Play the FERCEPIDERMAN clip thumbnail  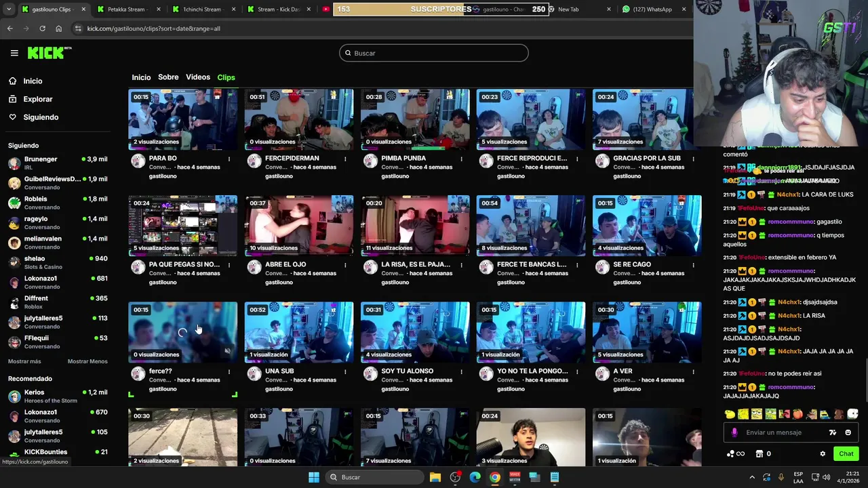(299, 119)
